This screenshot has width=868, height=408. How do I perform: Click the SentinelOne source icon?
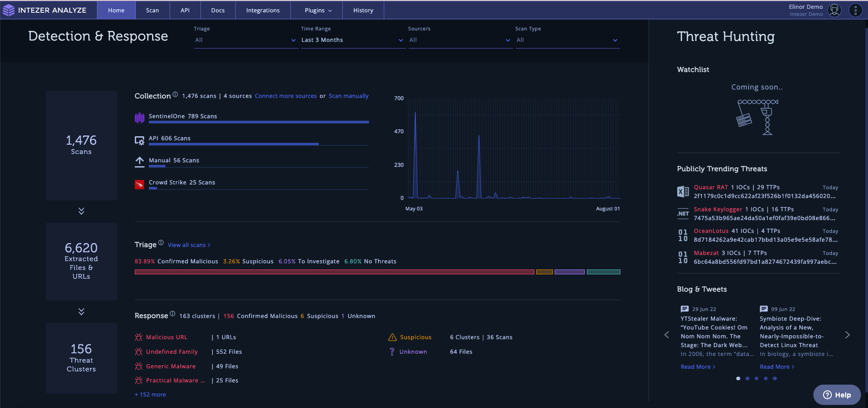pos(139,117)
